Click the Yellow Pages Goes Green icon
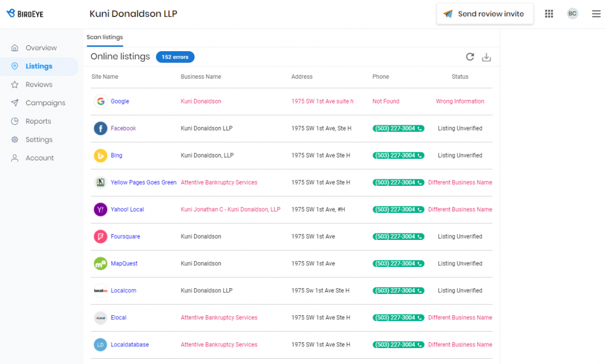This screenshot has height=364, width=606. [x=101, y=182]
